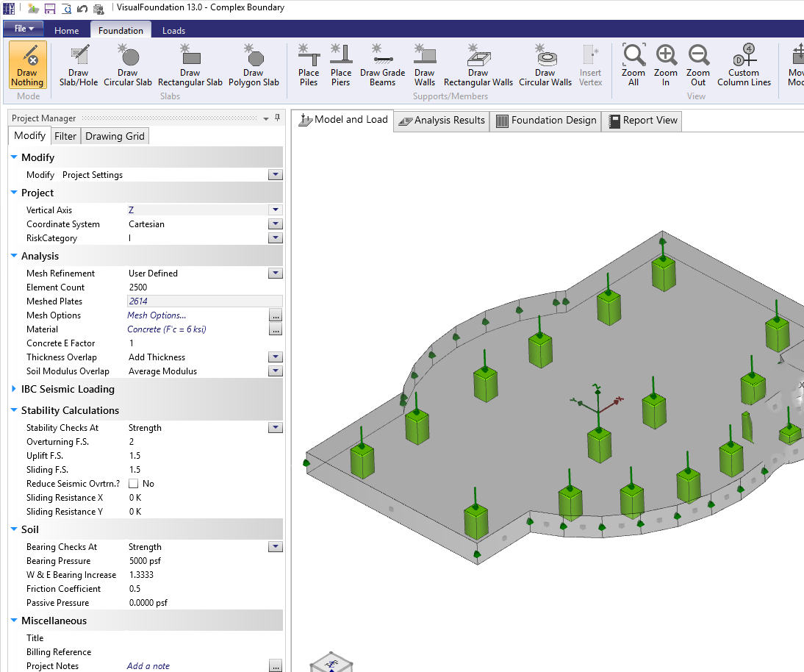Open the Coordinate System dropdown
The width and height of the screenshot is (804, 672).
pyautogui.click(x=276, y=224)
